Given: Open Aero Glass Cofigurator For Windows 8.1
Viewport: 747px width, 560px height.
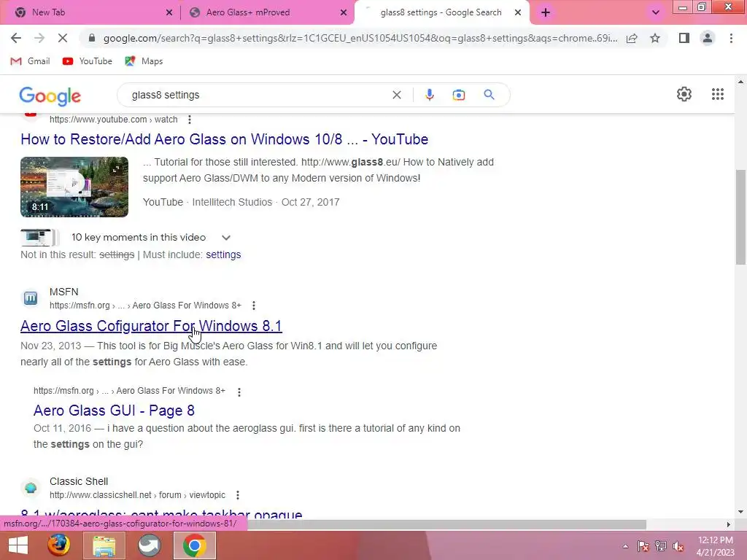Looking at the screenshot, I should tap(151, 326).
